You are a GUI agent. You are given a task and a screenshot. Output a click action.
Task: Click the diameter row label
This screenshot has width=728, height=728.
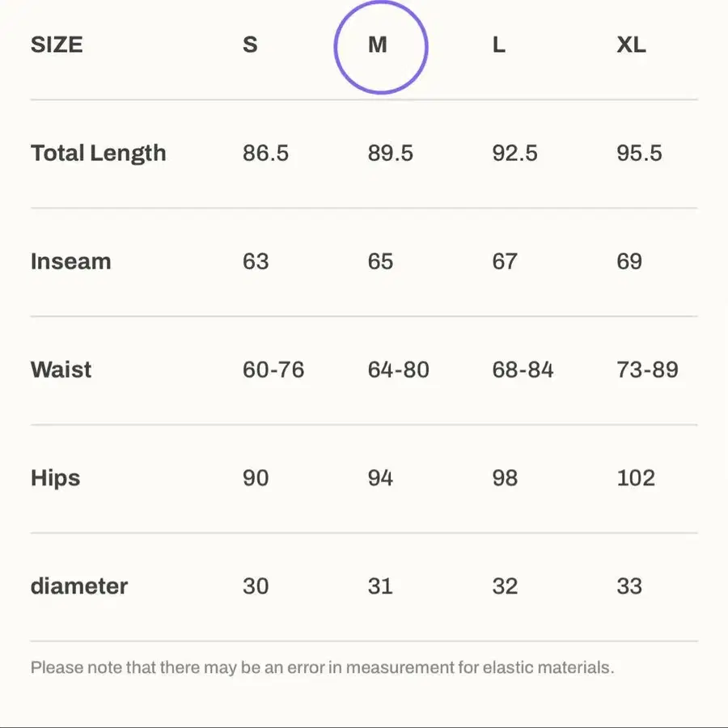78,586
